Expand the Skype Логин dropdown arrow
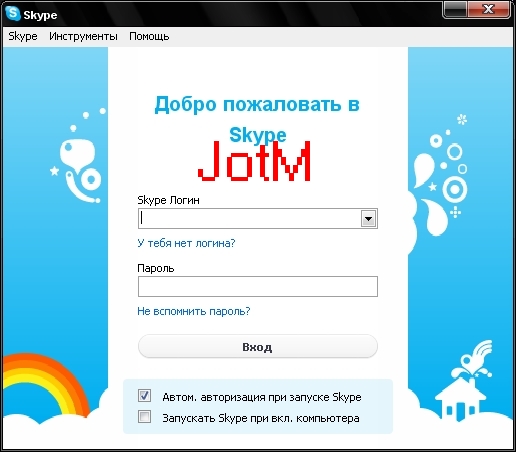 click(368, 219)
